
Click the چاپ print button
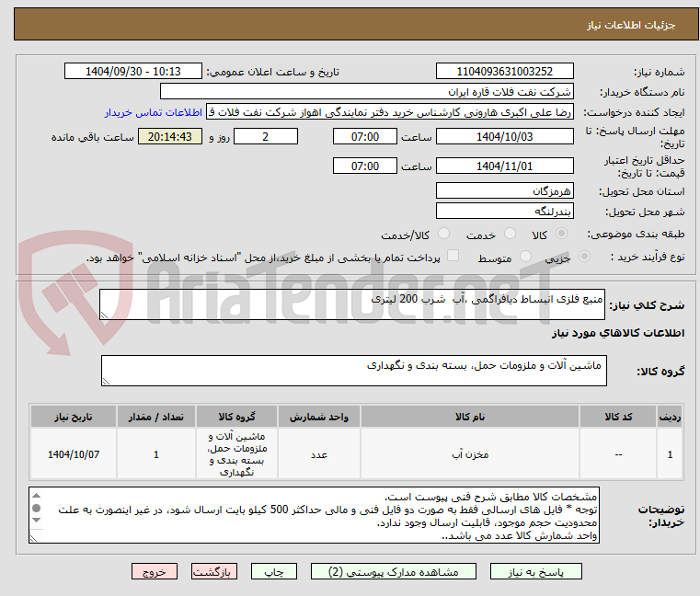[274, 571]
